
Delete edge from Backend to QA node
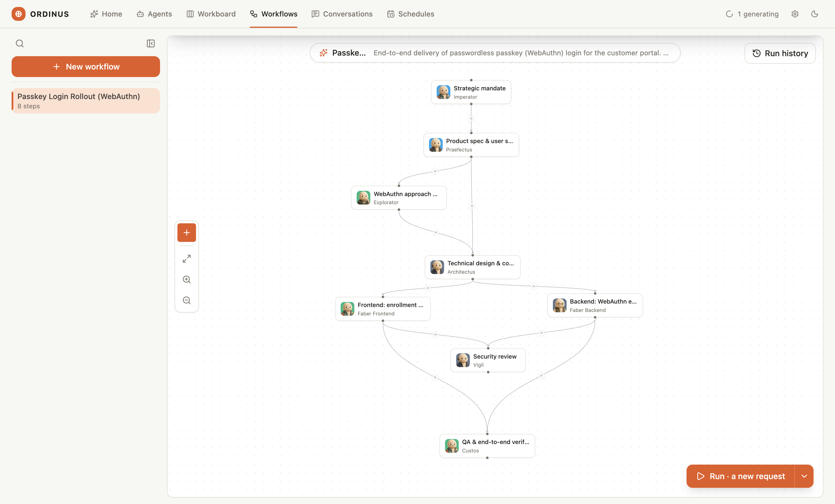(541, 376)
